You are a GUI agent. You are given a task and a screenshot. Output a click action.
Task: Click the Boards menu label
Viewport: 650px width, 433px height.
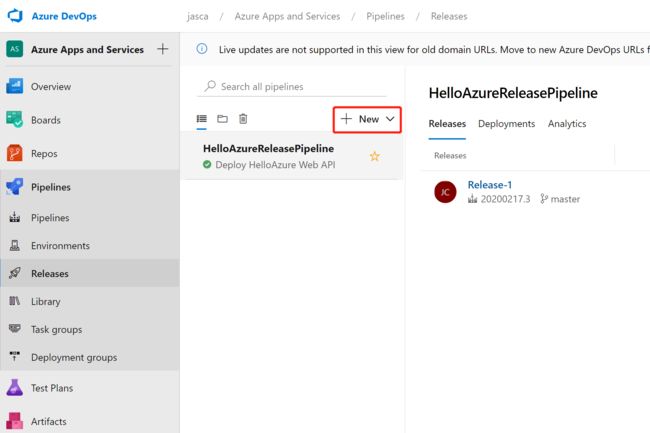[x=46, y=120]
